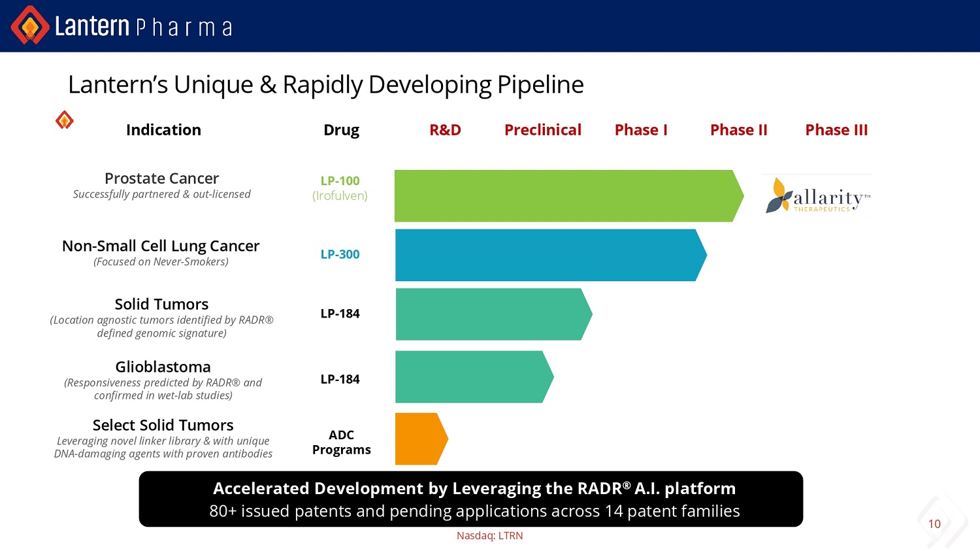Click the Nasdaq: LTRN footer text
The height and width of the screenshot is (551, 980).
(x=489, y=536)
